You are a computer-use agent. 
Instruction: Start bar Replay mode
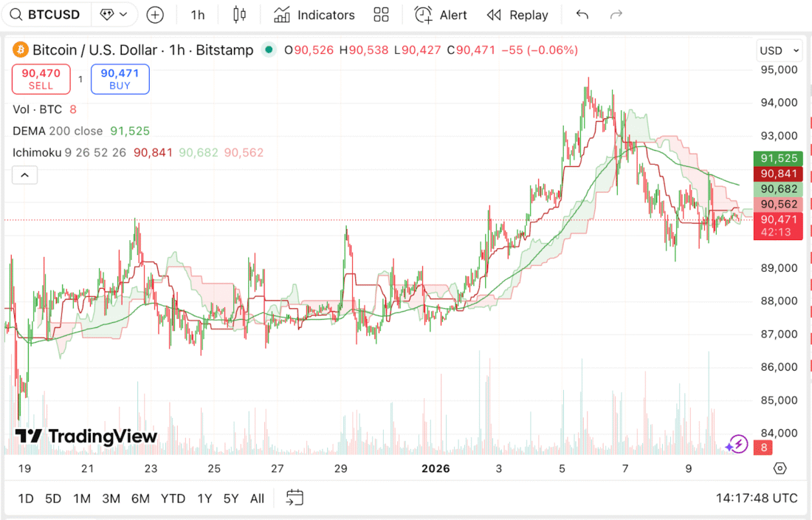(517, 15)
